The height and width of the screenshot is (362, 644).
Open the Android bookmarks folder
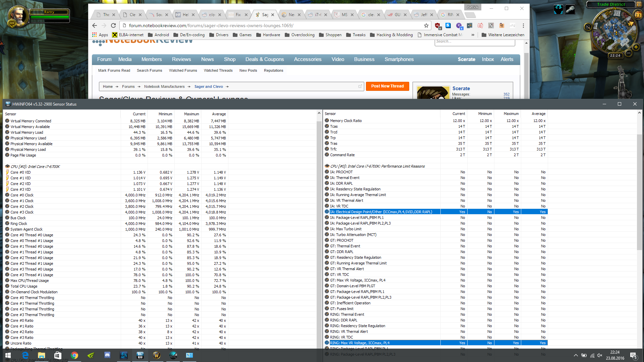pos(158,35)
